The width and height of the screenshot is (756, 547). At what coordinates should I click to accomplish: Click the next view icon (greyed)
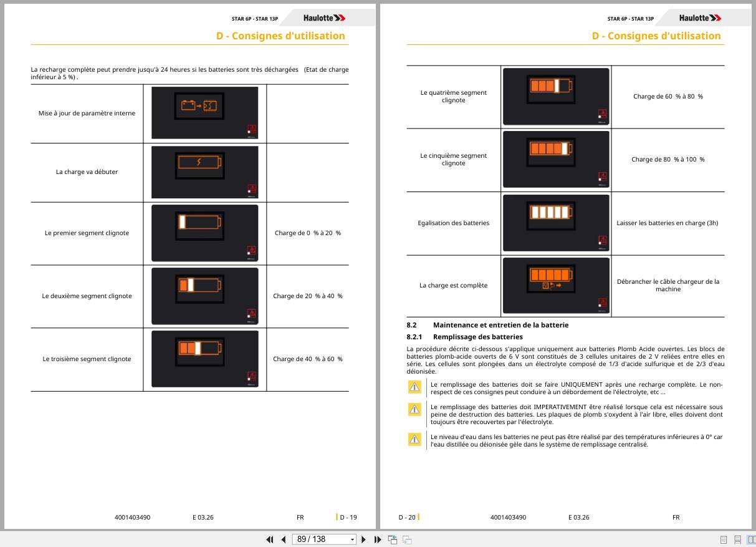[x=407, y=540]
